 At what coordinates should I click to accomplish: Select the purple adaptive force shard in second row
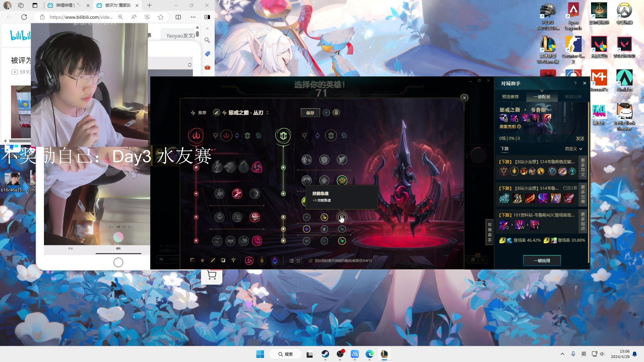(x=307, y=229)
